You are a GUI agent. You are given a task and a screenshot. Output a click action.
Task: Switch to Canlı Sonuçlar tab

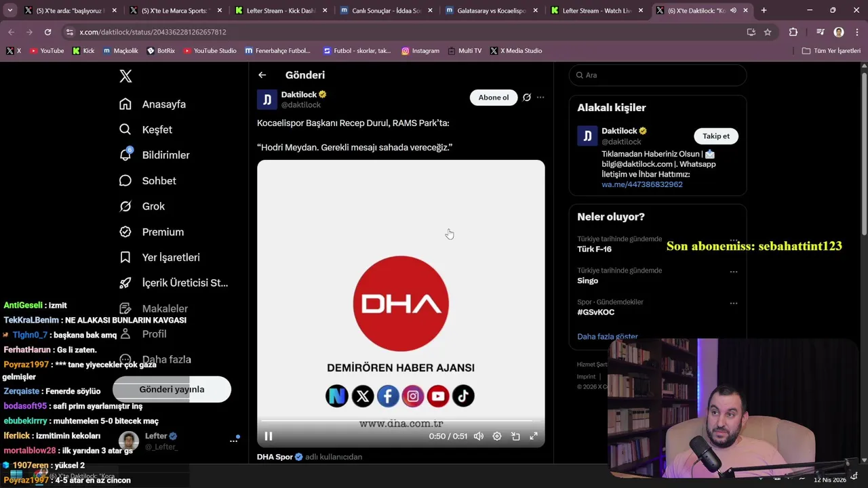click(387, 11)
